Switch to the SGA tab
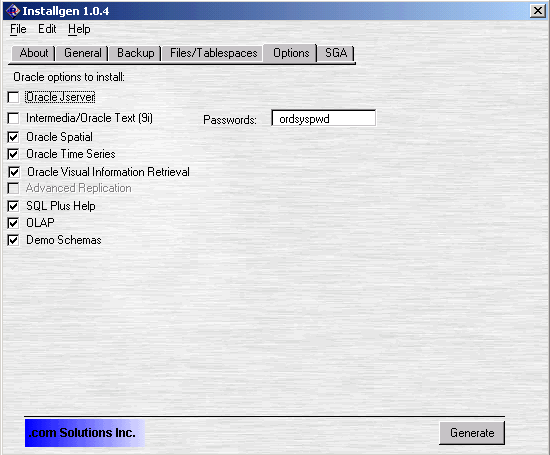Screen dimensions: 550x455 pos(336,53)
